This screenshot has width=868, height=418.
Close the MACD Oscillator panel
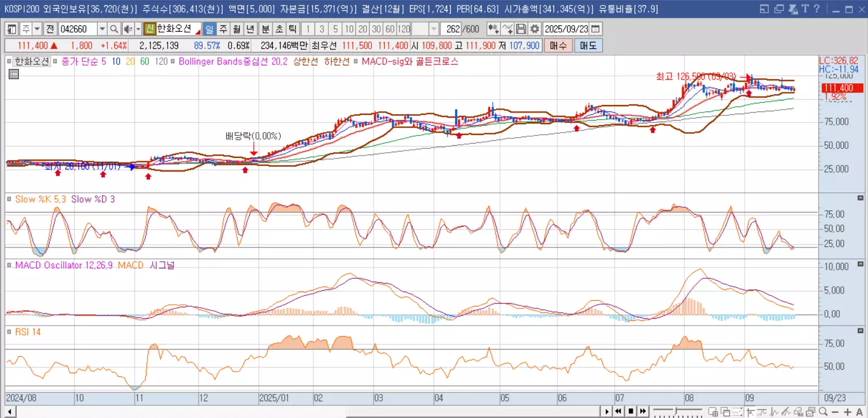860,264
